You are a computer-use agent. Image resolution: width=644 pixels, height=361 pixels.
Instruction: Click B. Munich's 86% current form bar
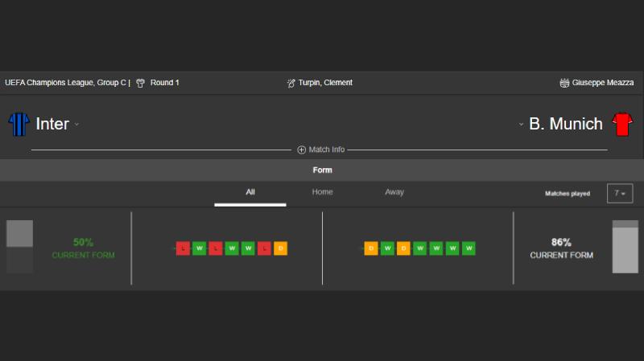625,247
